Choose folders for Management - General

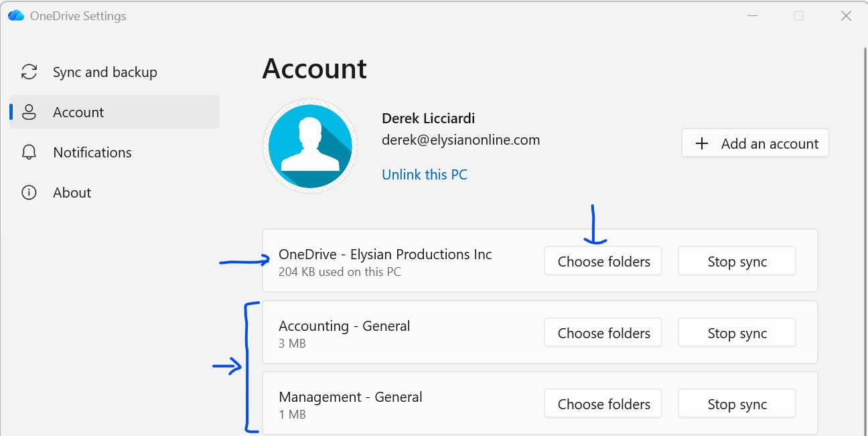tap(604, 404)
